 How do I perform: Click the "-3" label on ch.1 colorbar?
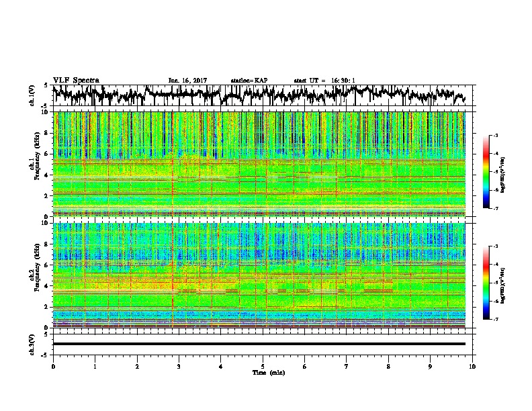click(496, 135)
